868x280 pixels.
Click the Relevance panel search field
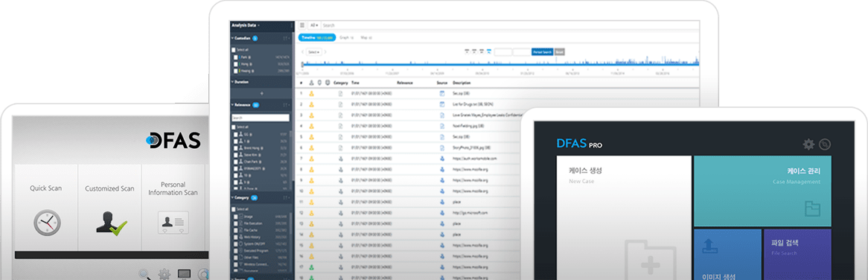pos(261,118)
